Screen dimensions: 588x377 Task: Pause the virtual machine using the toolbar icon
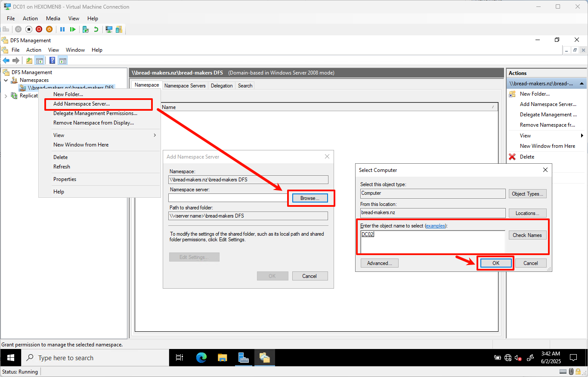coord(62,29)
